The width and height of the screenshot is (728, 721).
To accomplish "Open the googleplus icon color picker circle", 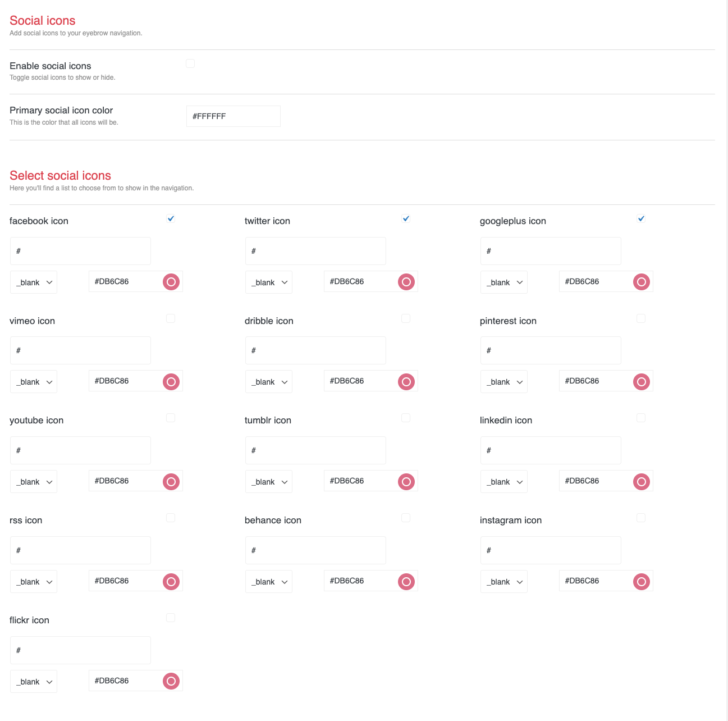I will 642,282.
